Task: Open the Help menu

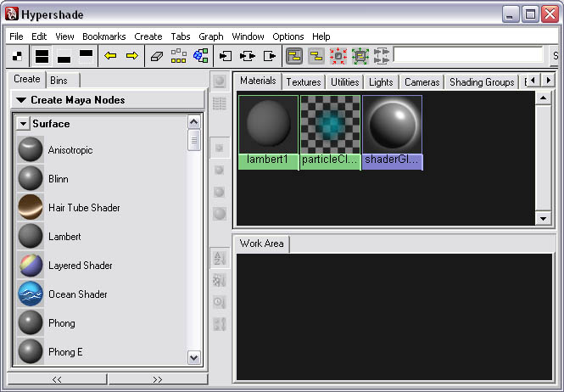Action: coord(321,36)
